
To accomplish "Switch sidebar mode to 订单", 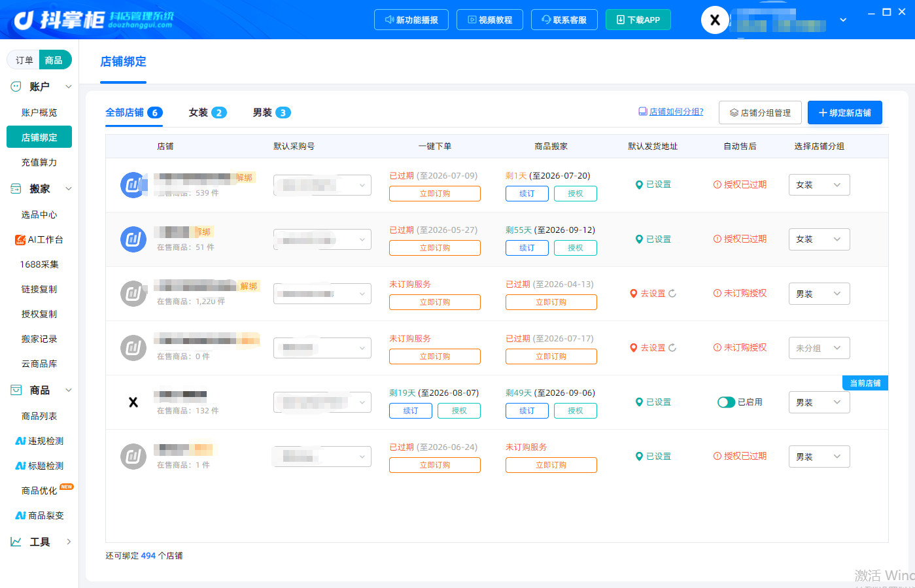I will [24, 60].
